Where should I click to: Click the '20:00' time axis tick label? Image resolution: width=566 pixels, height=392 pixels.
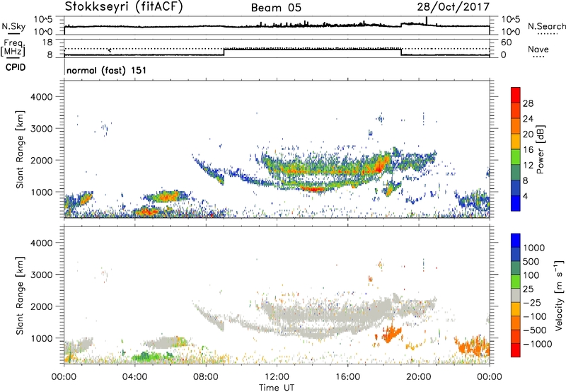click(418, 376)
